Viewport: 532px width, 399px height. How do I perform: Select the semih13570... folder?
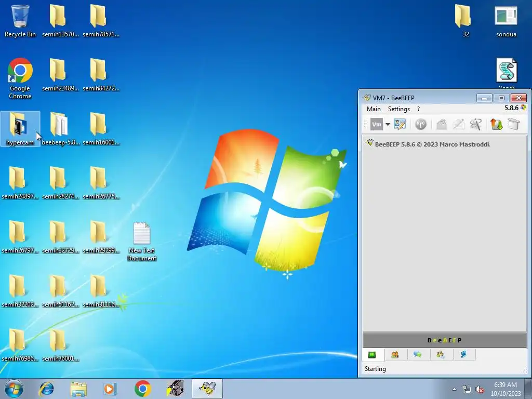[60, 20]
